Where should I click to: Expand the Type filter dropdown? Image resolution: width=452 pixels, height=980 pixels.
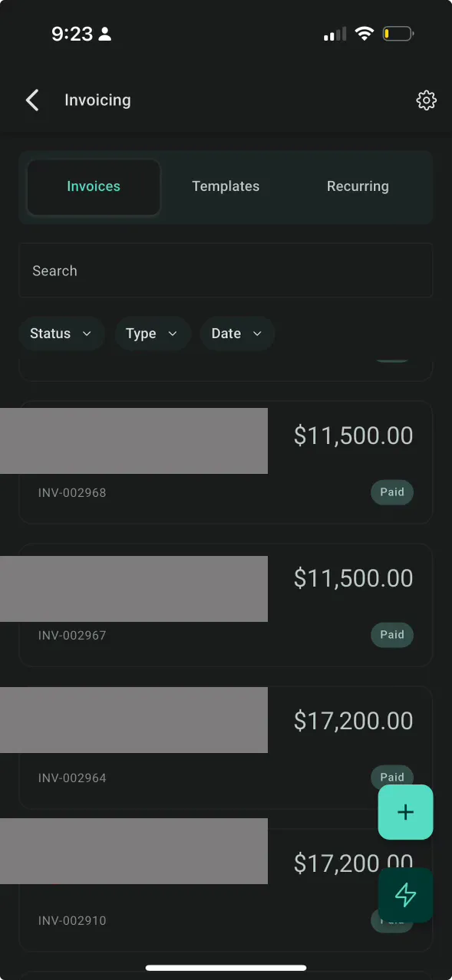tap(153, 334)
